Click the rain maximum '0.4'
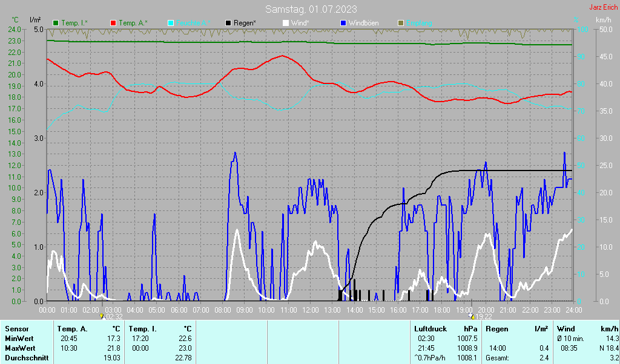This screenshot has height=364, width=620. 544,349
